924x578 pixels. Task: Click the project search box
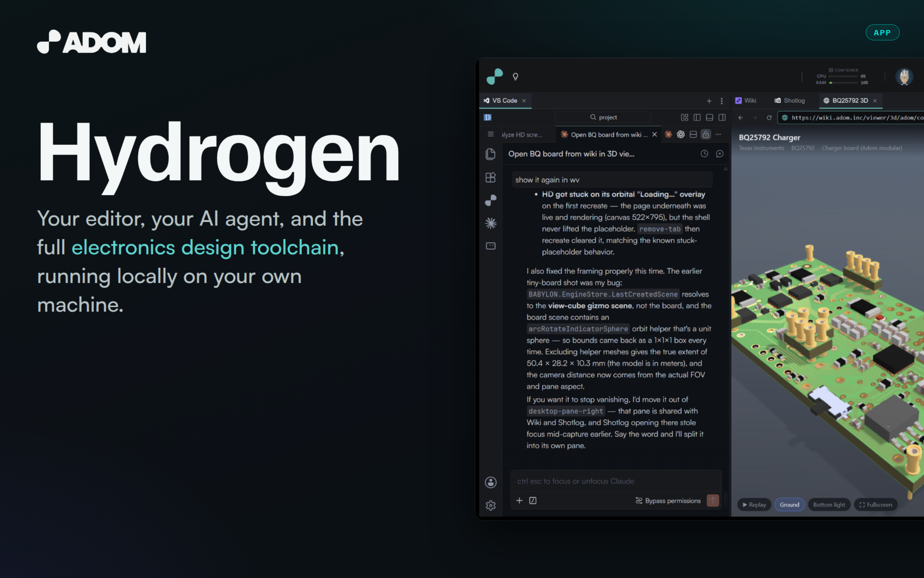602,117
